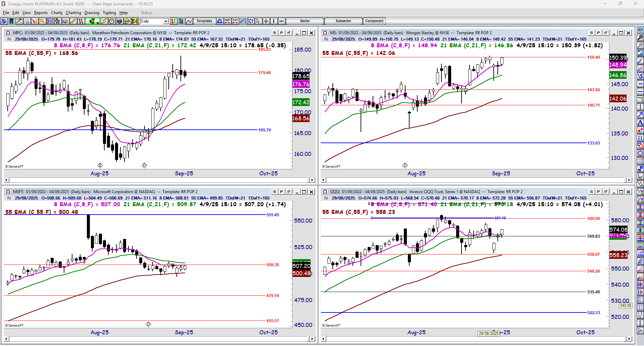Click the 165.70 price level label
The height and width of the screenshot is (346, 644).
click(x=265, y=130)
